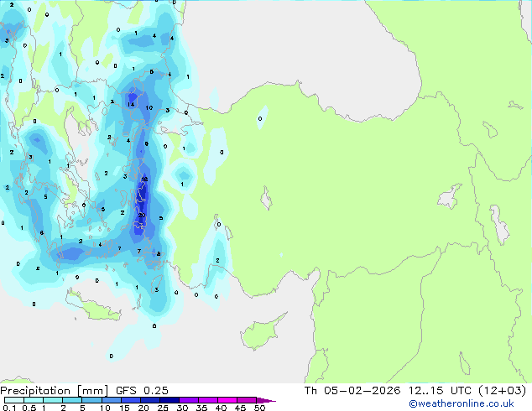
Task: Click the purple arrow above 50 mm in legend
Action: (266, 400)
